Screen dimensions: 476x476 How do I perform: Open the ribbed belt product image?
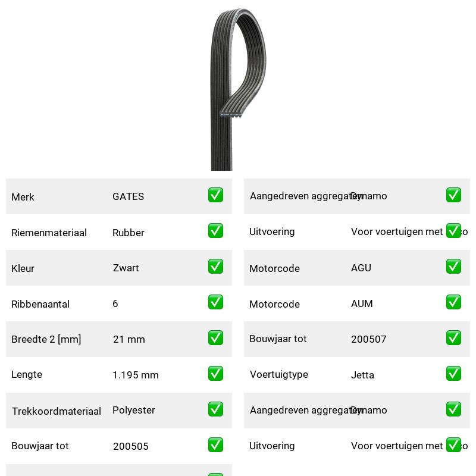coord(239,89)
